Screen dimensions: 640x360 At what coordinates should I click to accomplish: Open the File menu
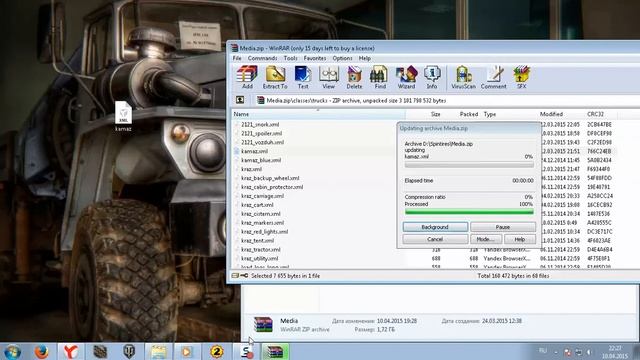pyautogui.click(x=237, y=58)
